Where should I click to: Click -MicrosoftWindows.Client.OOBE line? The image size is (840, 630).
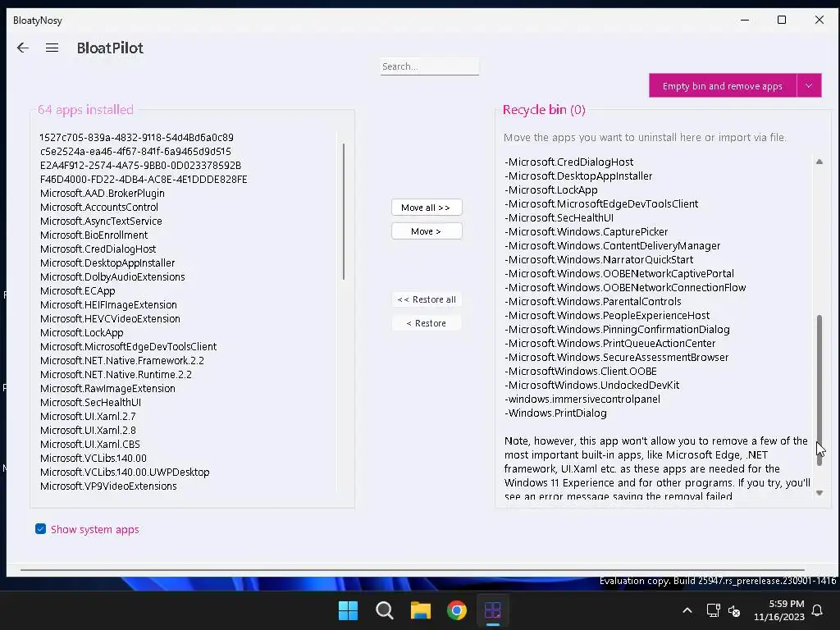pyautogui.click(x=581, y=371)
